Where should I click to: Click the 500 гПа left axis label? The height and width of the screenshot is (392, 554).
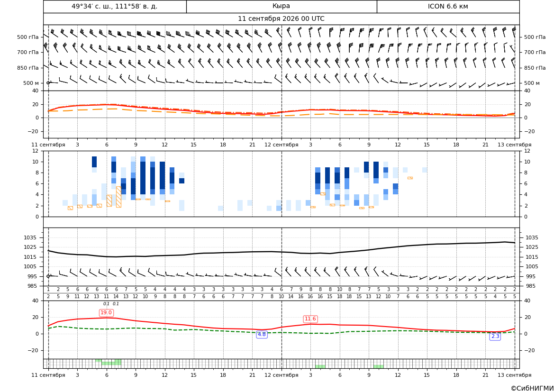28,37
